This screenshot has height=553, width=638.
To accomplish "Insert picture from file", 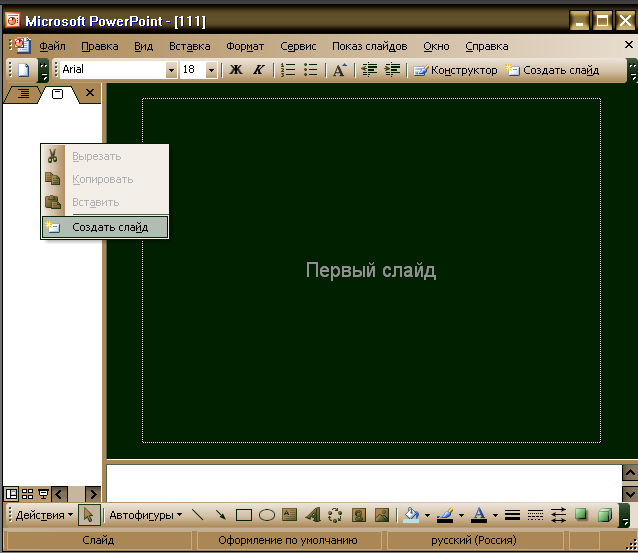I will click(x=382, y=515).
